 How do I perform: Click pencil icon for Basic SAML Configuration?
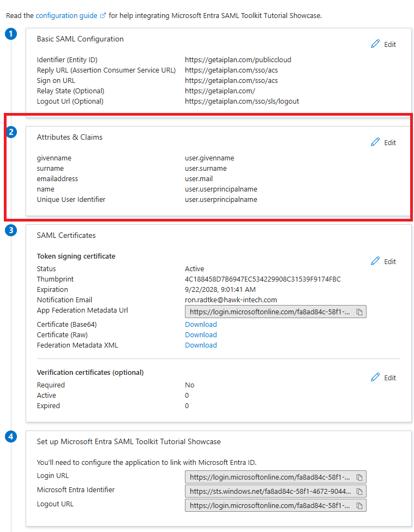[375, 44]
